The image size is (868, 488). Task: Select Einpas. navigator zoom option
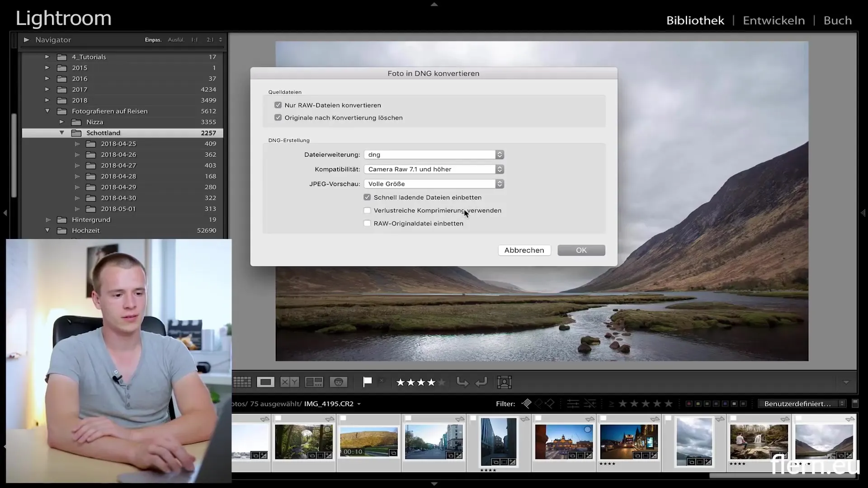tap(153, 40)
